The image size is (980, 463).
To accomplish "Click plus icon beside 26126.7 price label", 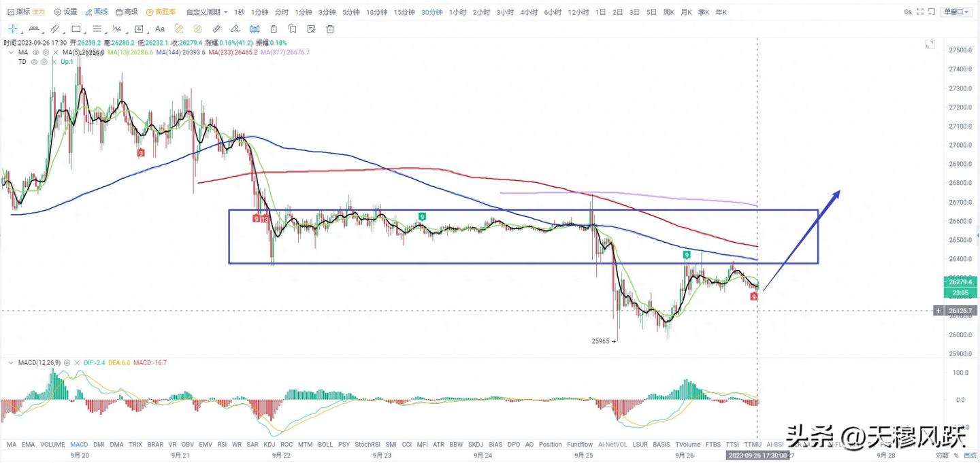I will pos(938,311).
